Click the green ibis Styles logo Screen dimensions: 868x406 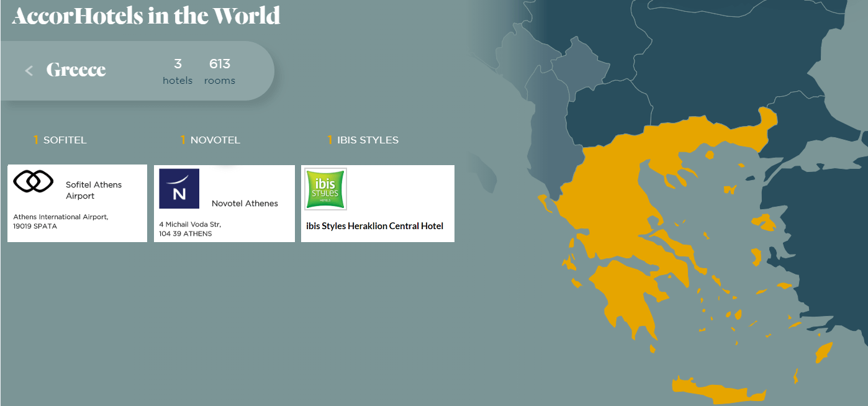[325, 189]
